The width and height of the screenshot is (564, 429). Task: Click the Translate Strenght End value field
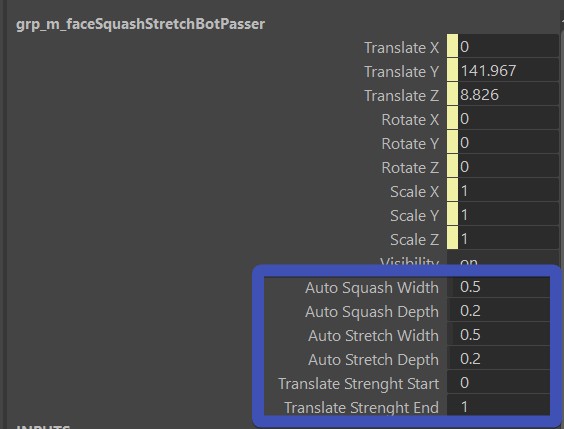pyautogui.click(x=499, y=406)
